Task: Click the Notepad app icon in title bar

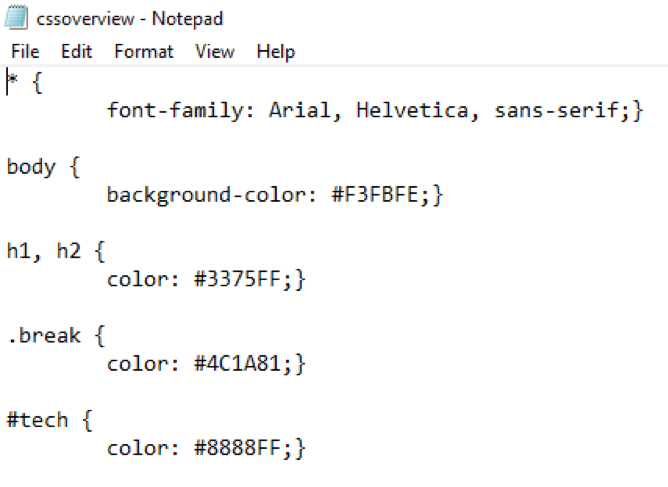Action: pos(17,18)
